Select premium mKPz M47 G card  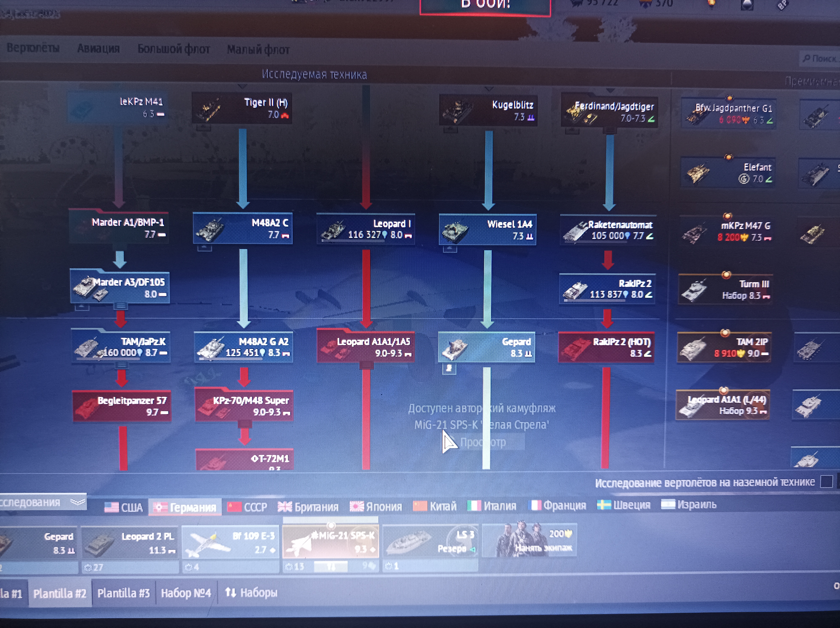(x=726, y=232)
